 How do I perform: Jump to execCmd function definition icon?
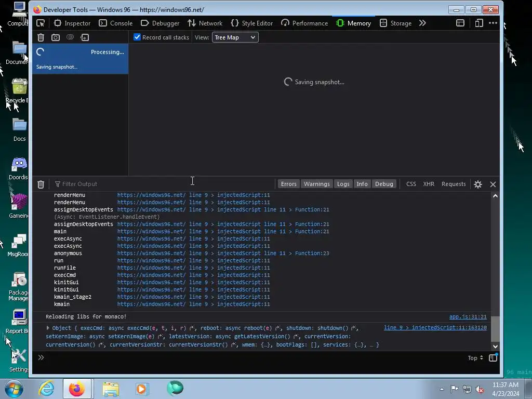coord(192,328)
